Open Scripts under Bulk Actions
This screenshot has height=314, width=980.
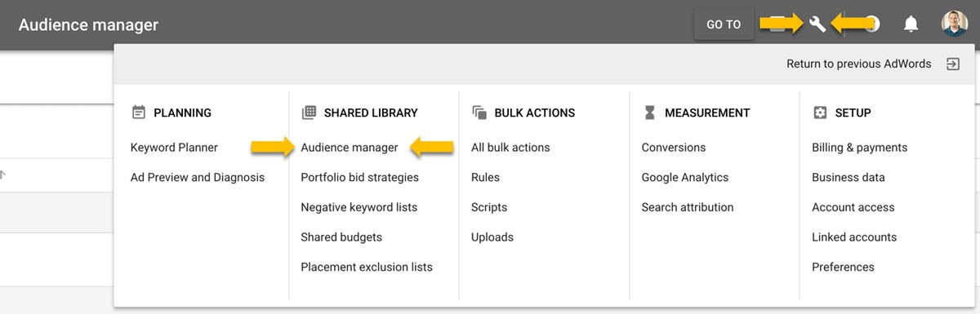tap(489, 207)
